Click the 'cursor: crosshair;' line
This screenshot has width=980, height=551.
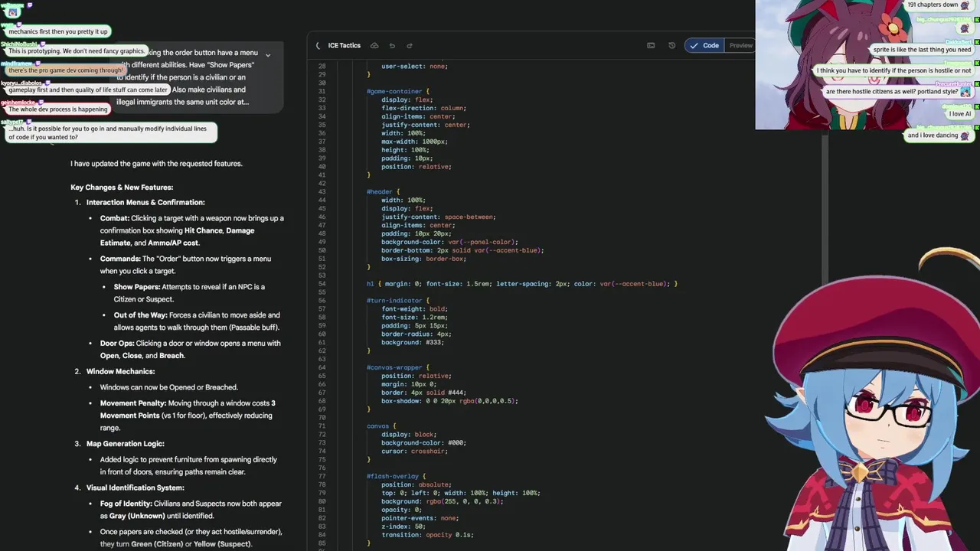click(414, 451)
